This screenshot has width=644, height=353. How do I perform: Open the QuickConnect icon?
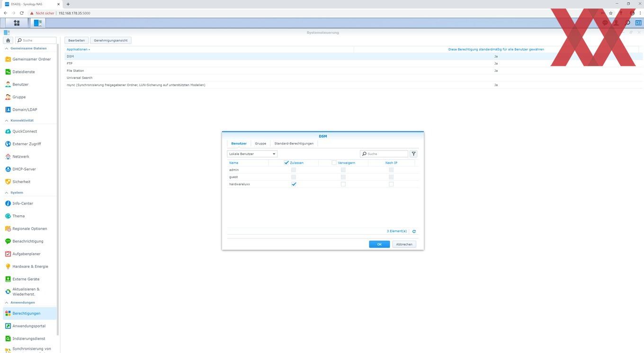tap(8, 132)
